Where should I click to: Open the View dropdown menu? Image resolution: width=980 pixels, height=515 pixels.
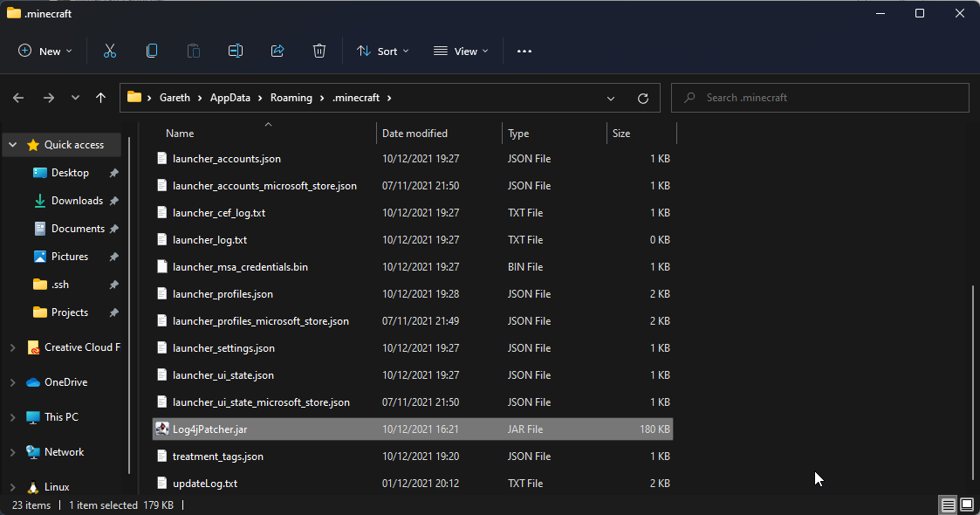click(x=461, y=51)
